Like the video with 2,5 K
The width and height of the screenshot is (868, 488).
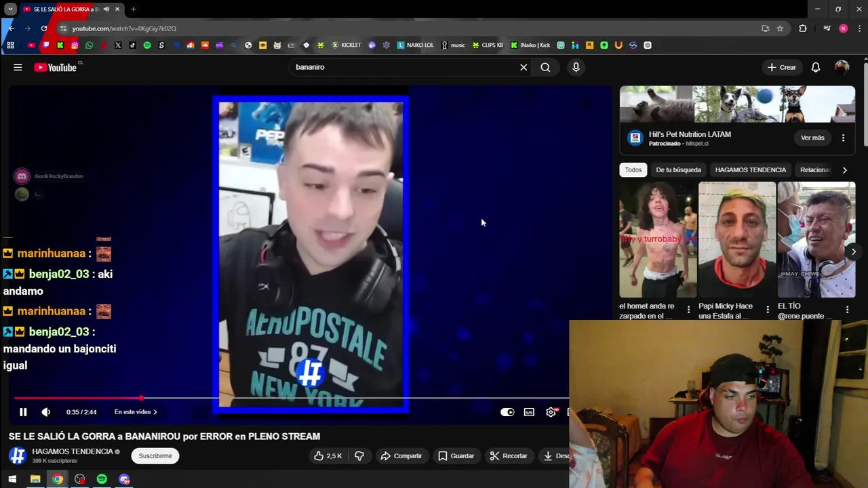pos(328,456)
